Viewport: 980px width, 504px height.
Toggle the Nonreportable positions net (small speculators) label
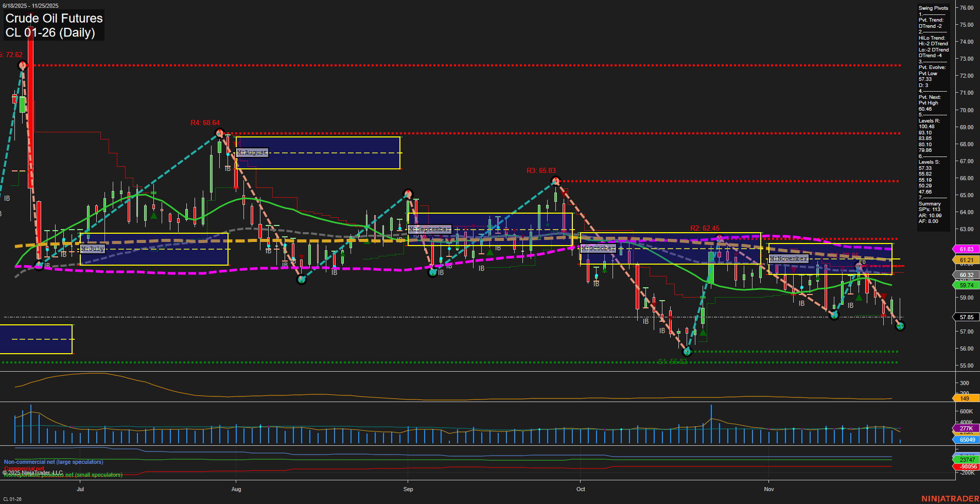pos(62,475)
